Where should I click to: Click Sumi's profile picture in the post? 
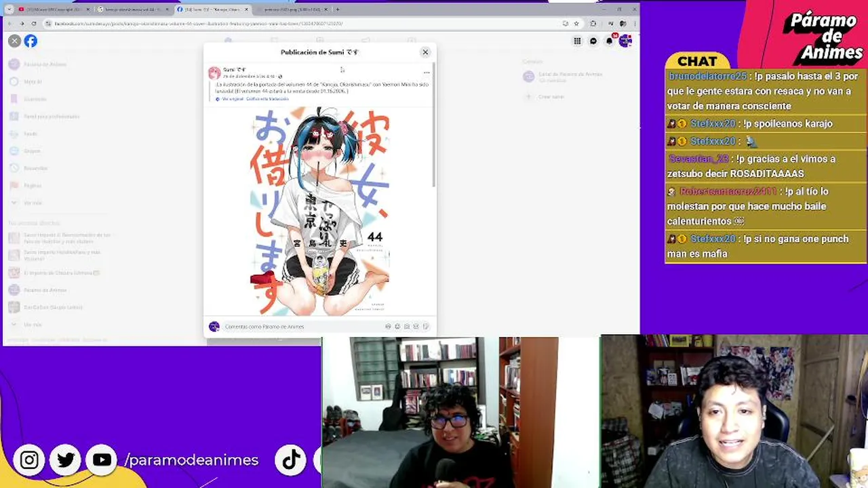point(214,73)
